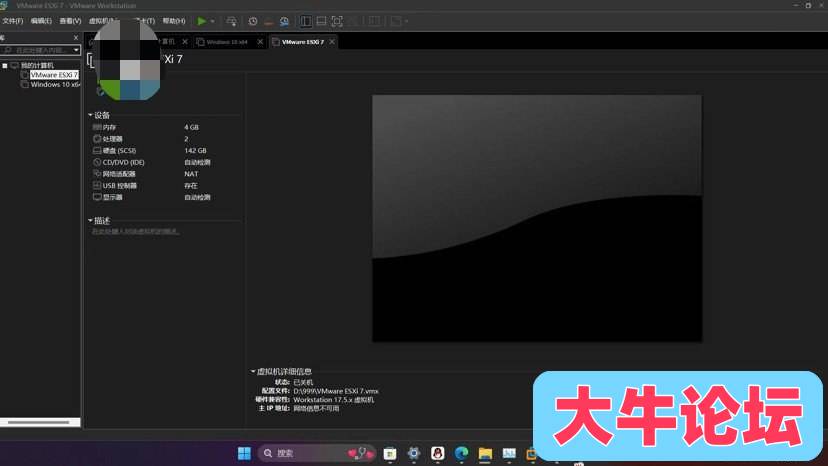This screenshot has height=466, width=828.
Task: Open Microsoft Edge from the taskbar
Action: pos(462,453)
